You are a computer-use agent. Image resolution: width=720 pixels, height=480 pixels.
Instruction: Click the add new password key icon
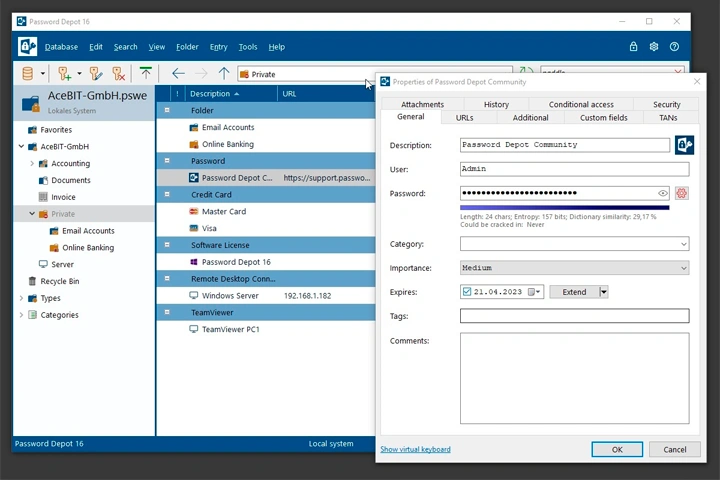64,73
